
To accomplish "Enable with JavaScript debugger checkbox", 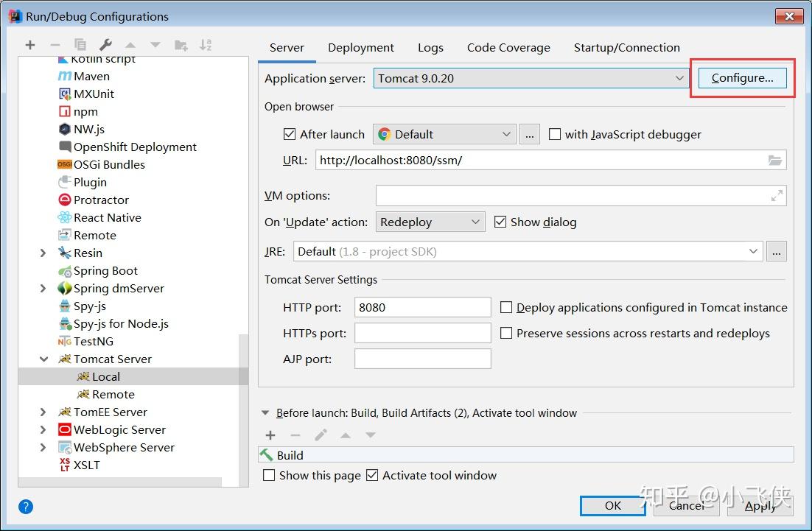I will (x=555, y=135).
